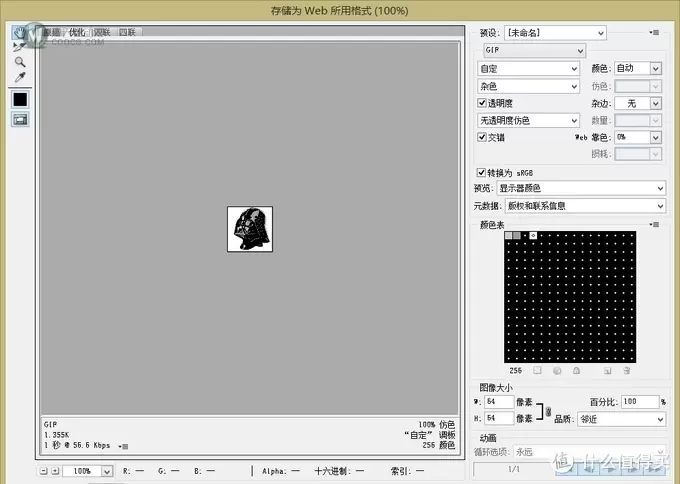Click the “自定” 调板 info text
This screenshot has width=680, height=484.
pyautogui.click(x=429, y=435)
